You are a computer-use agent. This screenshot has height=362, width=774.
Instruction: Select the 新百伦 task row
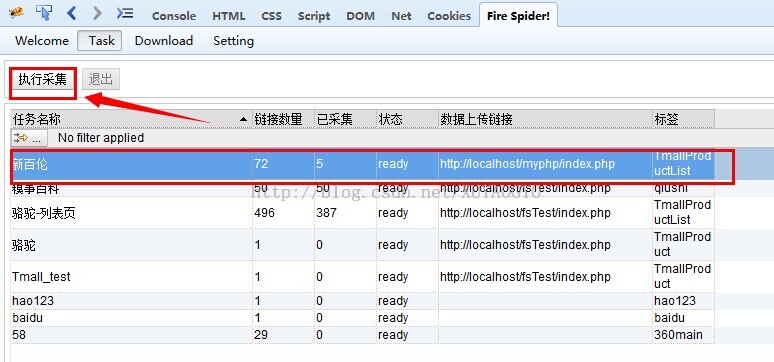pos(363,164)
